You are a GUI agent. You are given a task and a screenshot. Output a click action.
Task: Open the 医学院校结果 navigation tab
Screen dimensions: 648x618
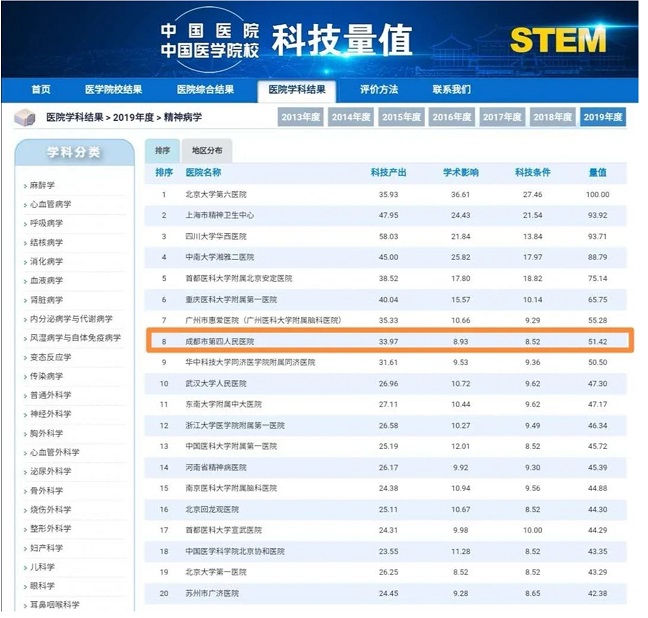point(114,89)
